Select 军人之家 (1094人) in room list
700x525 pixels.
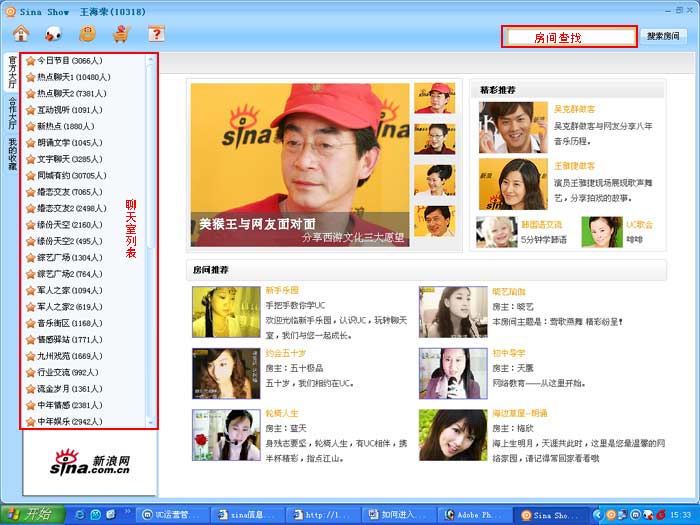(x=70, y=291)
